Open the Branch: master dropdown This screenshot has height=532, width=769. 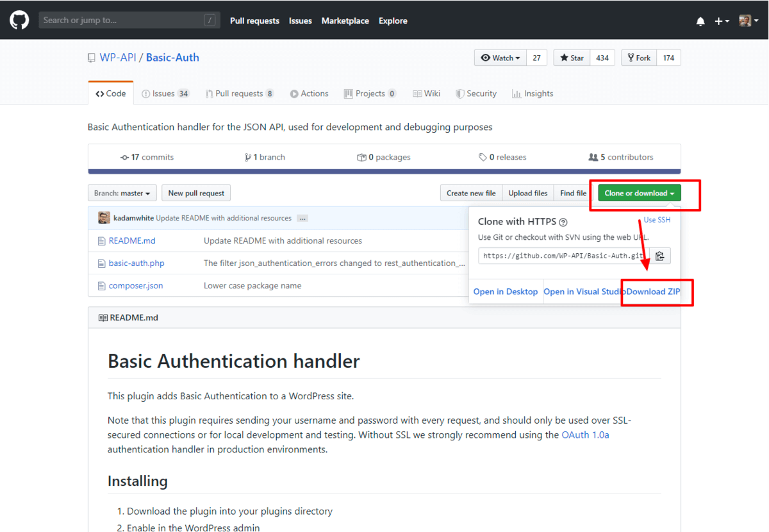tap(122, 193)
